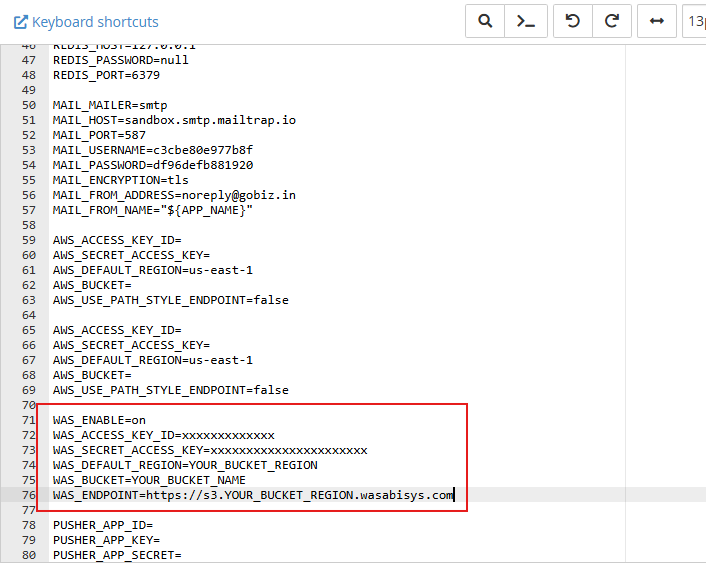The image size is (706, 580).
Task: Click the line MAIL_MAILER=smtp
Action: coord(110,105)
